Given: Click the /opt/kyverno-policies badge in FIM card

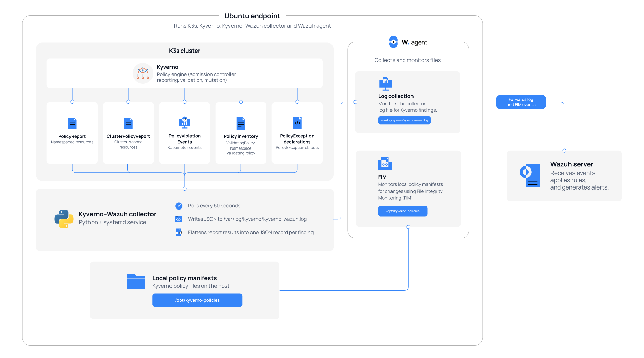Looking at the screenshot, I should pos(403,211).
